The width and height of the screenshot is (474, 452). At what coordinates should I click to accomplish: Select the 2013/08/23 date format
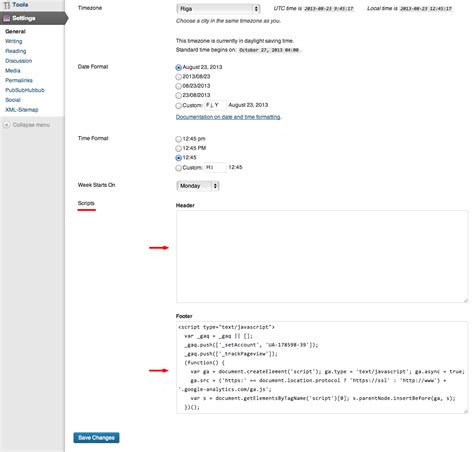[x=178, y=77]
